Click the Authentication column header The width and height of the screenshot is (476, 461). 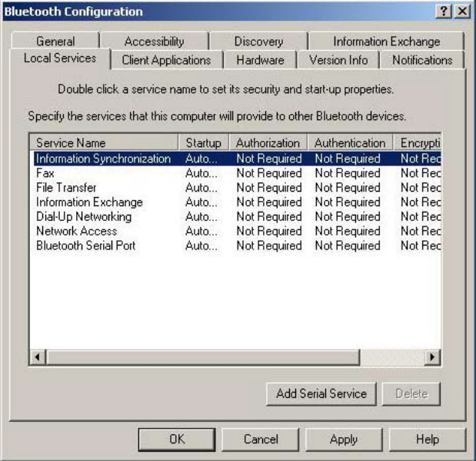[x=350, y=143]
